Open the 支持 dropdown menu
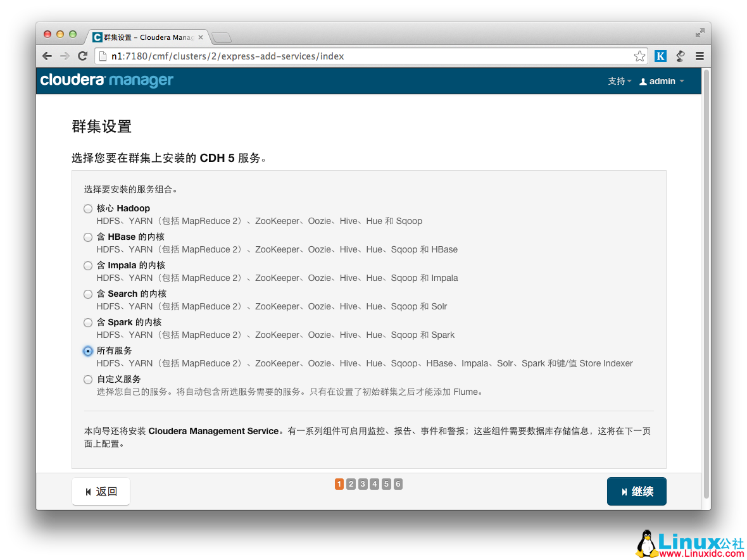 619,81
